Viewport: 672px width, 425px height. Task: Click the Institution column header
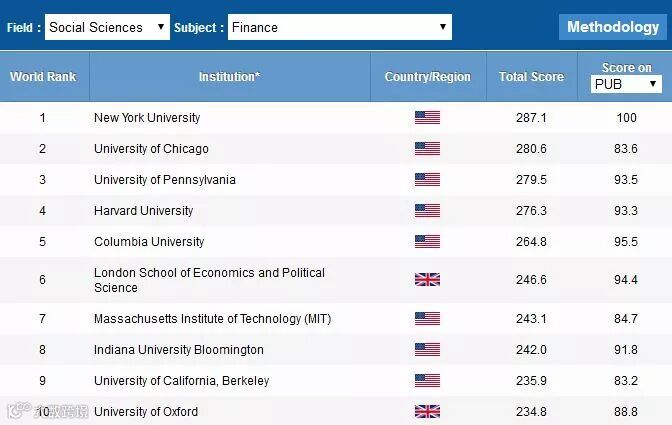click(229, 76)
